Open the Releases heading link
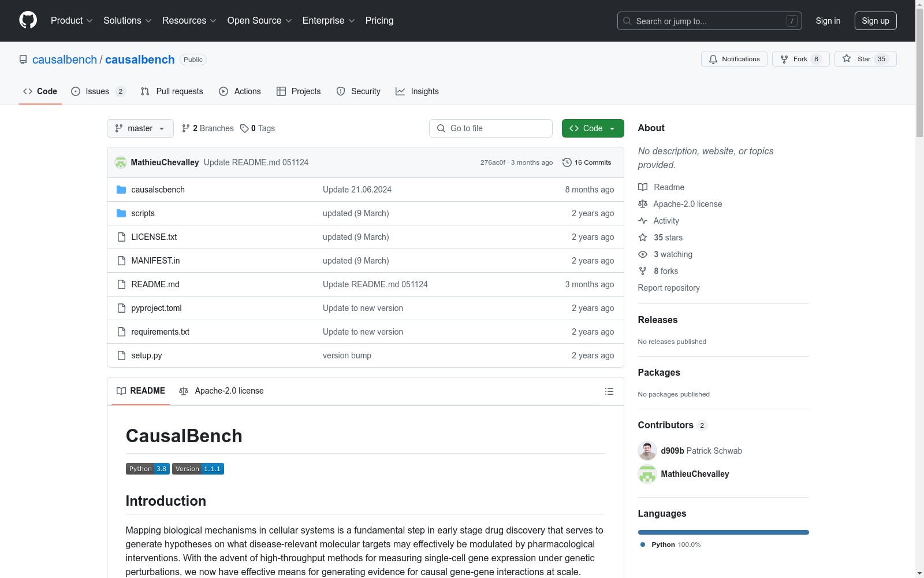The height and width of the screenshot is (578, 924). click(x=658, y=320)
